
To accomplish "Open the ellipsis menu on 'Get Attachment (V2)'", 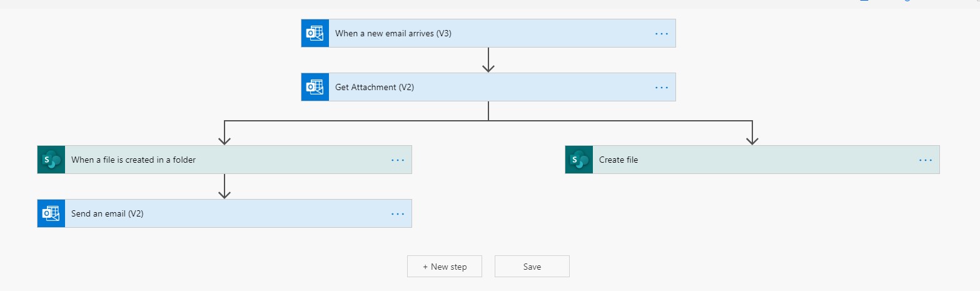I will tap(661, 88).
